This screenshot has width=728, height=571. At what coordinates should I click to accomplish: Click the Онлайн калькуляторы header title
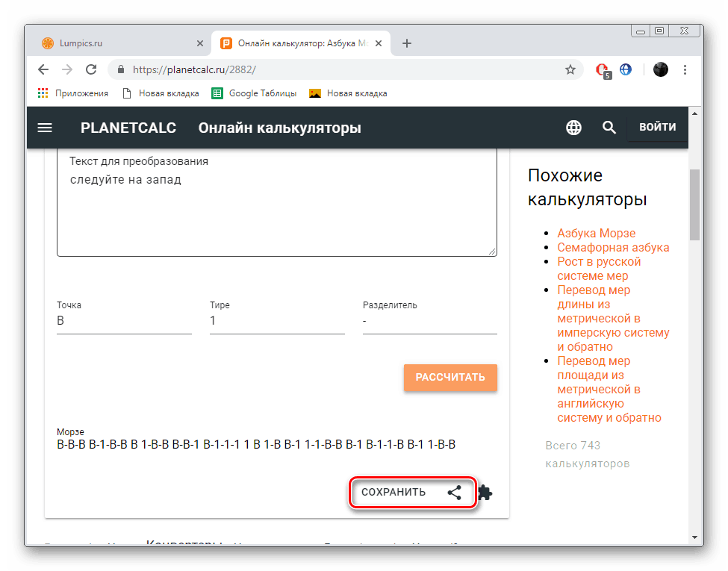coord(279,128)
